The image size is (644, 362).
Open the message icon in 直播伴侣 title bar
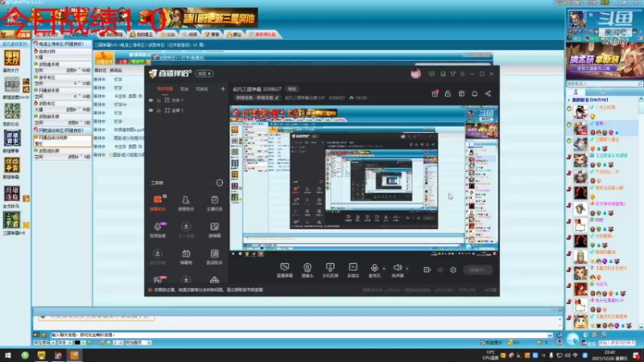pyautogui.click(x=431, y=74)
